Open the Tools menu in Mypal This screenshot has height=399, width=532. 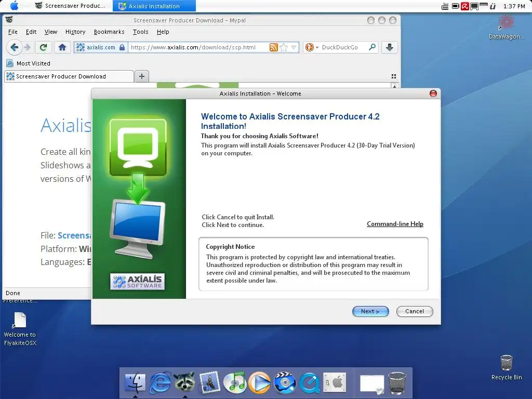[x=140, y=32]
